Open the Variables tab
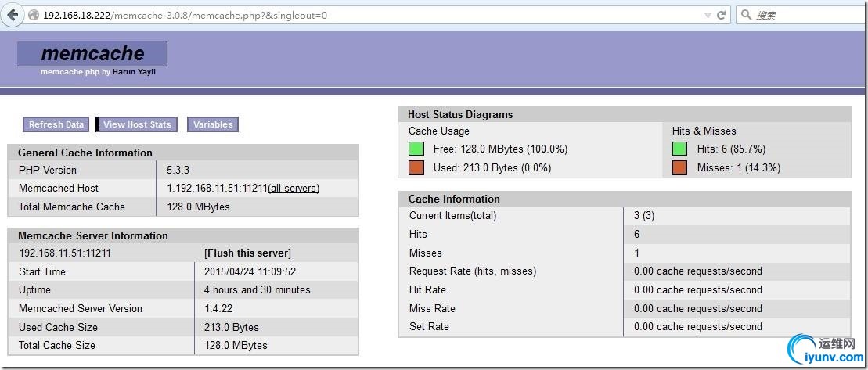Image resolution: width=868 pixels, height=370 pixels. click(x=213, y=124)
